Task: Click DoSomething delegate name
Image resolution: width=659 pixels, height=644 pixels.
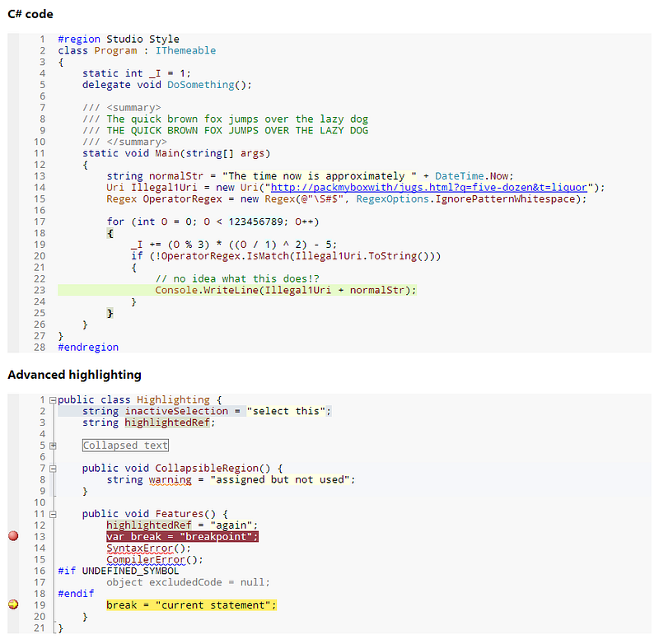Action: click(x=200, y=85)
